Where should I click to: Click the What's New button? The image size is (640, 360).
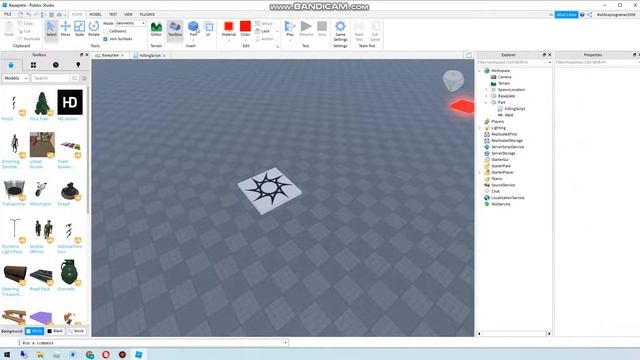567,15
